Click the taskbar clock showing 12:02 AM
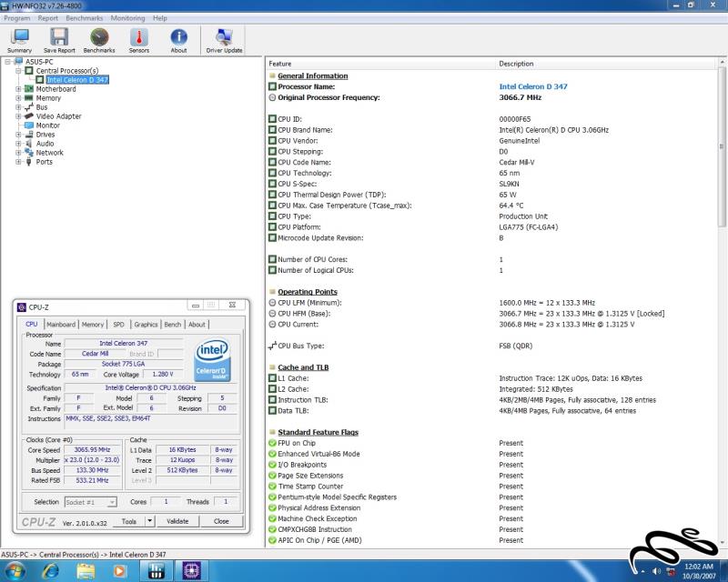Image resolution: width=728 pixels, height=582 pixels. click(698, 571)
